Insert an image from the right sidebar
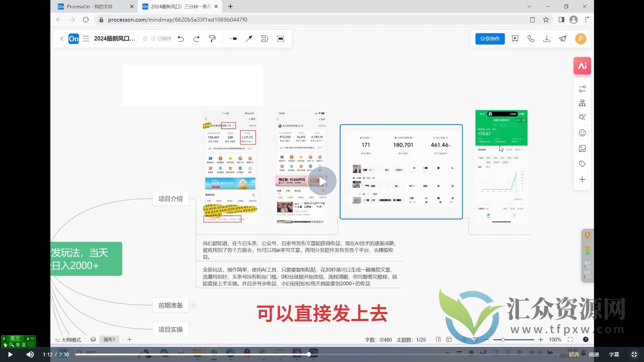The image size is (644, 362). 582,148
